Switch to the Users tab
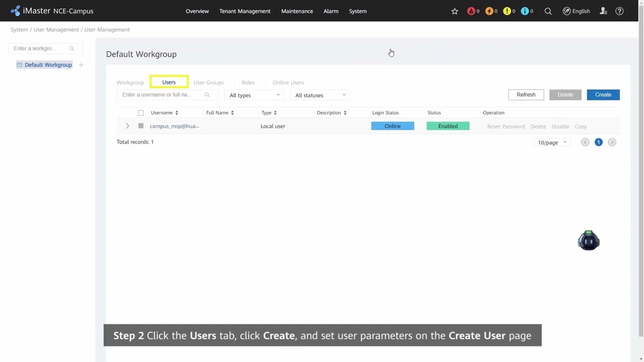 [x=169, y=82]
